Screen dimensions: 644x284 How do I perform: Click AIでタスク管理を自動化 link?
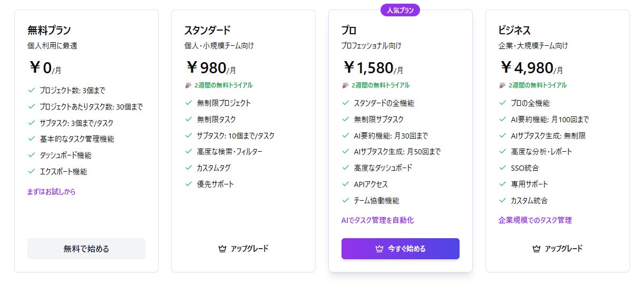tap(377, 220)
